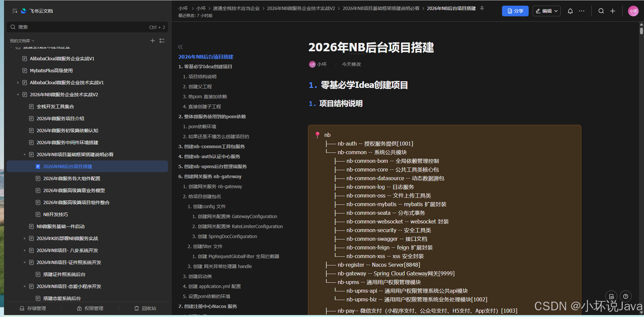
Task: Collapse the outline panel with the double-chevron toggle
Action: click(x=180, y=47)
